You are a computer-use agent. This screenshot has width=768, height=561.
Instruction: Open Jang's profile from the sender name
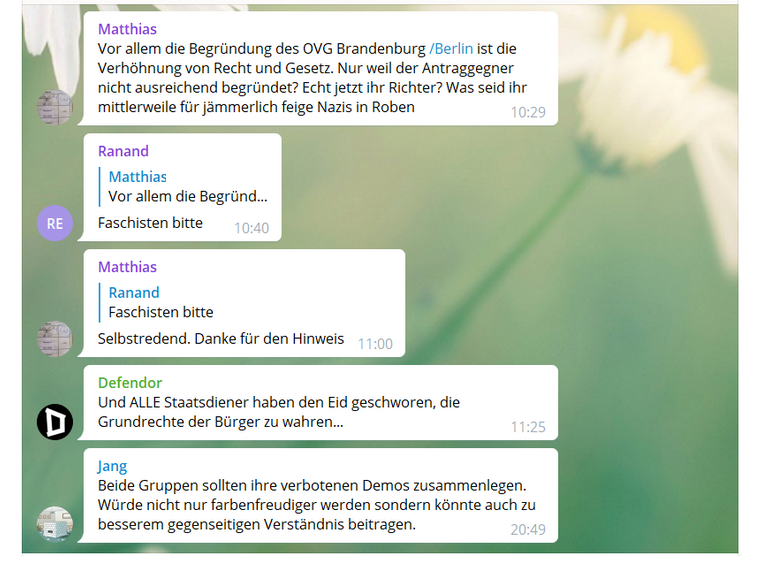(x=112, y=466)
